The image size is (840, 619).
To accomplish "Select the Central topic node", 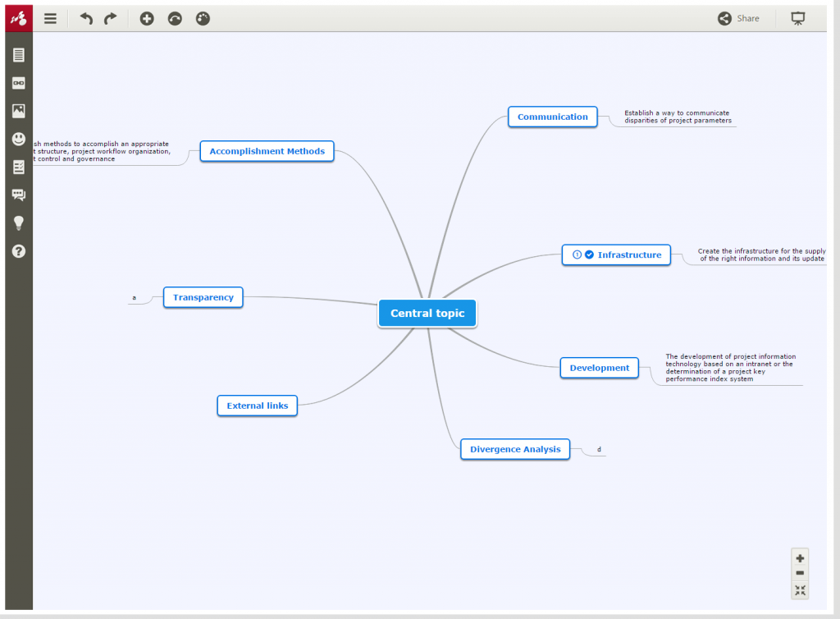I will click(x=427, y=313).
